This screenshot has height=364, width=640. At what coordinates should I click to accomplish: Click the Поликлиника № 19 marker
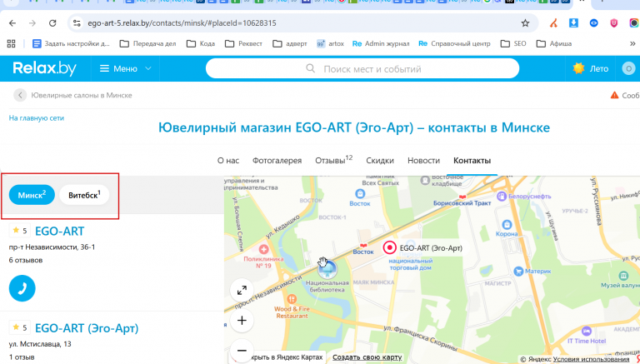(263, 249)
